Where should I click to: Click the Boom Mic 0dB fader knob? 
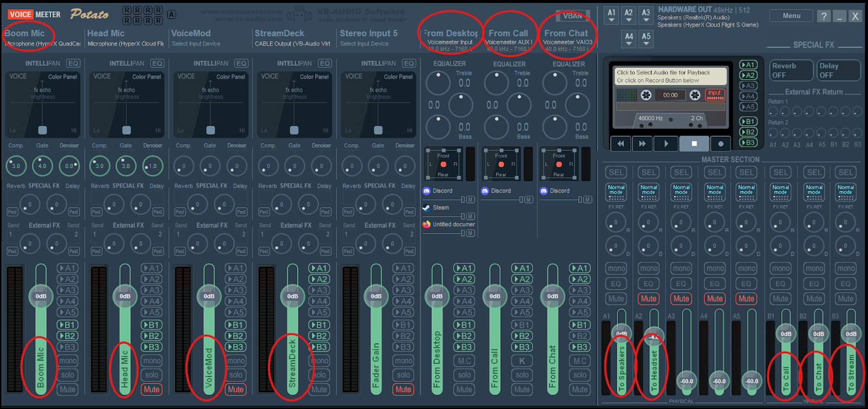(x=41, y=296)
